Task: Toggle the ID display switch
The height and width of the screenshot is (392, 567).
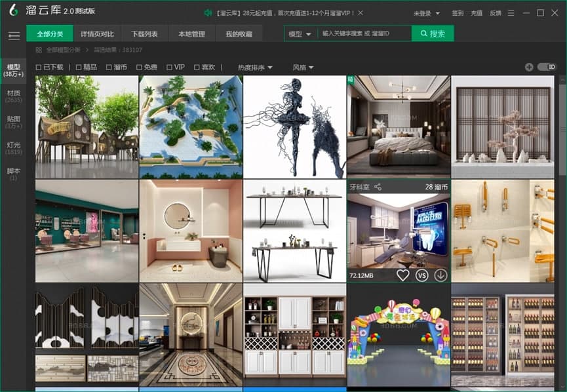Action: (x=547, y=67)
